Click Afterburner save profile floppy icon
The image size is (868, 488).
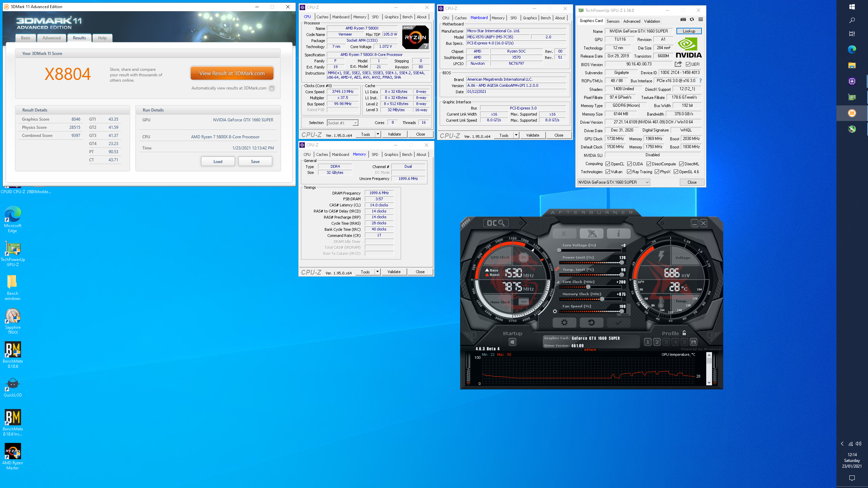[x=693, y=342]
